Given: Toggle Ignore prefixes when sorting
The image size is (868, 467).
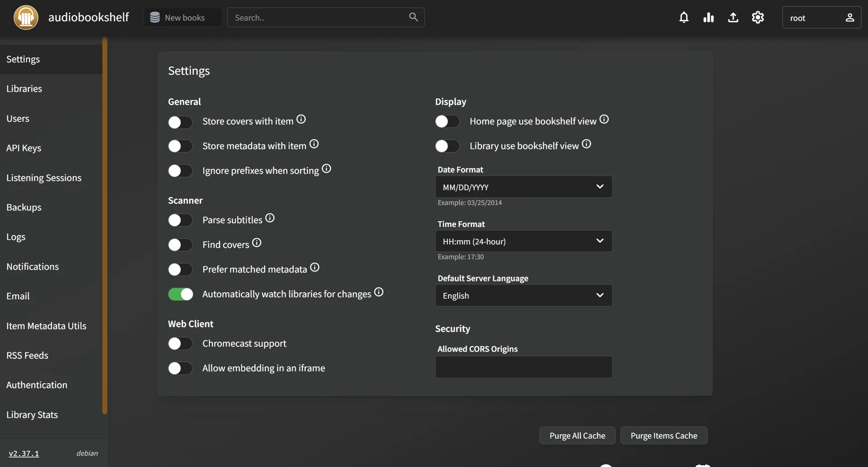Looking at the screenshot, I should (x=180, y=171).
